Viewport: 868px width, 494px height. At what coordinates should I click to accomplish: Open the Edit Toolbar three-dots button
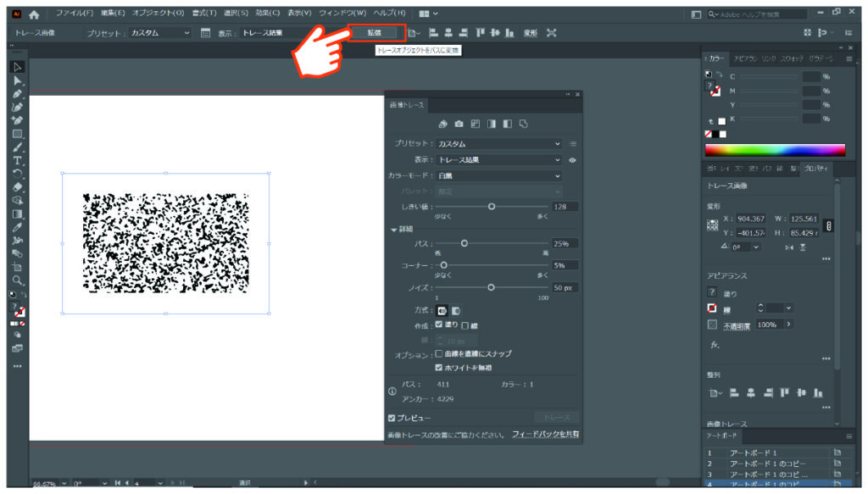(x=17, y=366)
